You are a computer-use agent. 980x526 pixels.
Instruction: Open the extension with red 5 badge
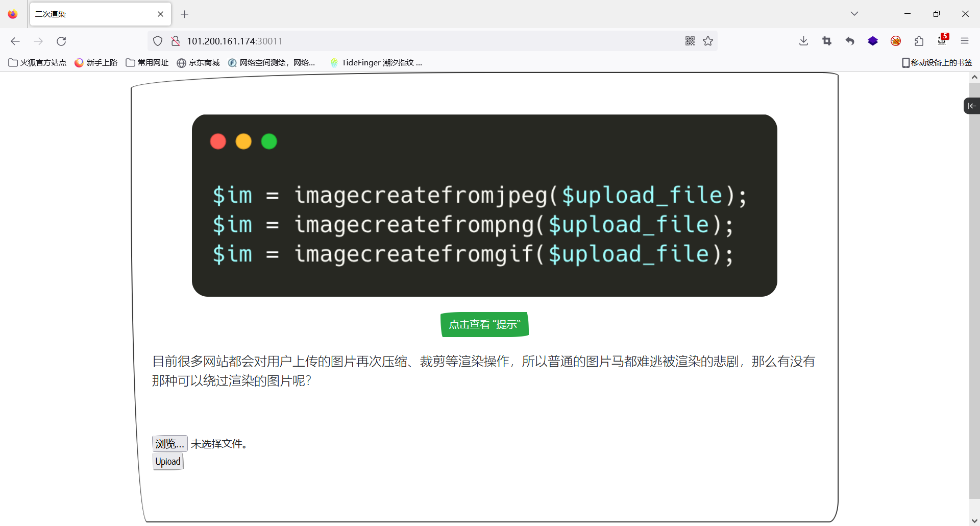tap(943, 40)
